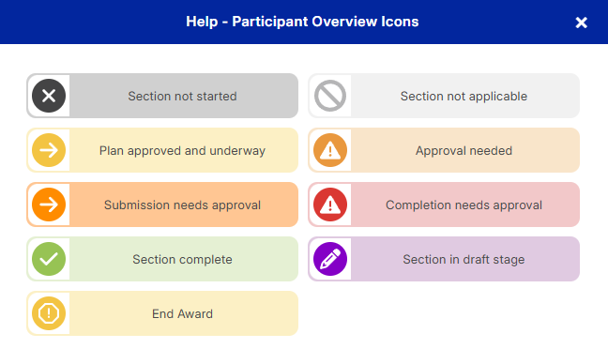608x364 pixels.
Task: Click the yellow arrow 'Plan approved' icon
Action: pos(49,150)
